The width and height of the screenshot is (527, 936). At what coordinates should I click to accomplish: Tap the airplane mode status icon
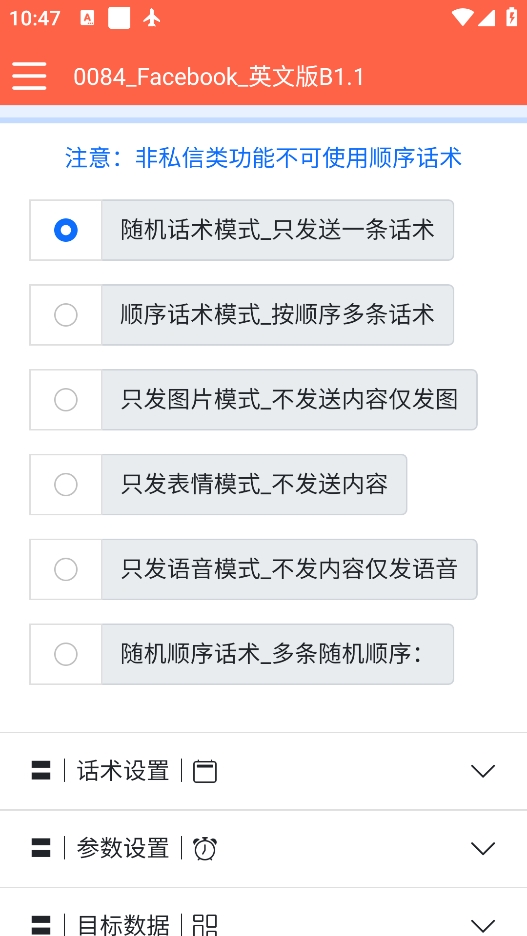click(152, 18)
